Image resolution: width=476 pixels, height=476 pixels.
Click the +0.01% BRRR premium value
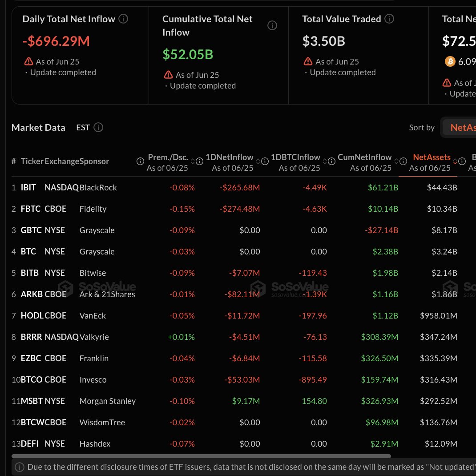(x=181, y=337)
